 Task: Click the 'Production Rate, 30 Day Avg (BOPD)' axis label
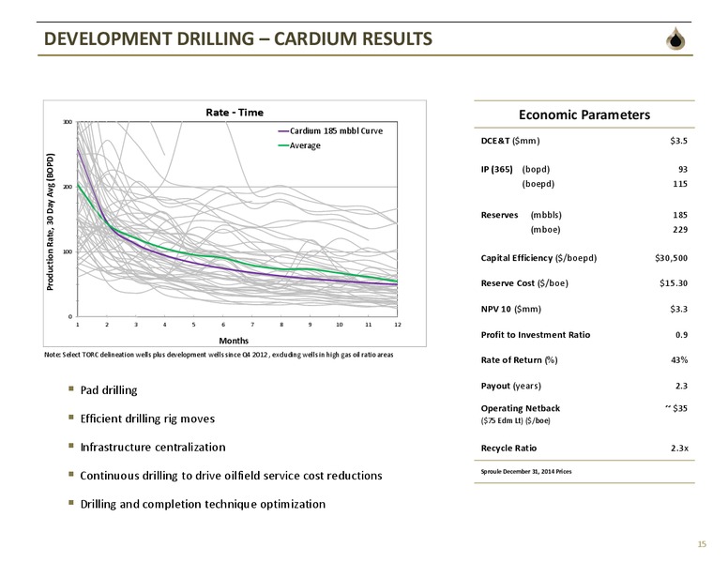click(x=50, y=221)
